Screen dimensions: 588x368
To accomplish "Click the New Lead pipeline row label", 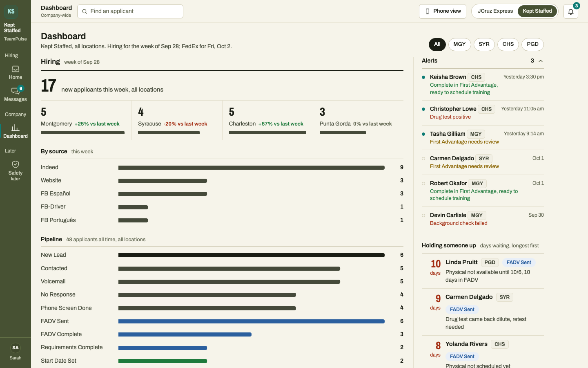I will [x=53, y=255].
